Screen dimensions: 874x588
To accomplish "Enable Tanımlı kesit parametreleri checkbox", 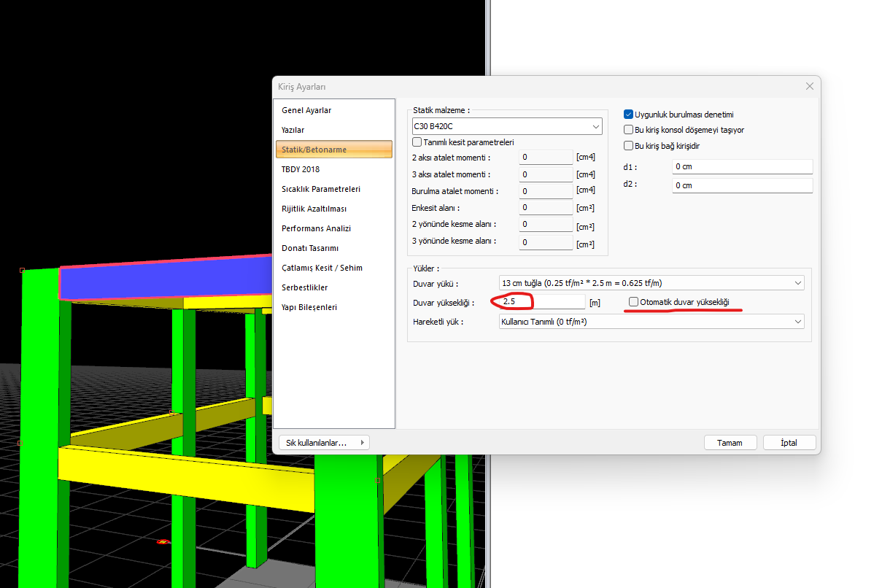I will coord(417,142).
